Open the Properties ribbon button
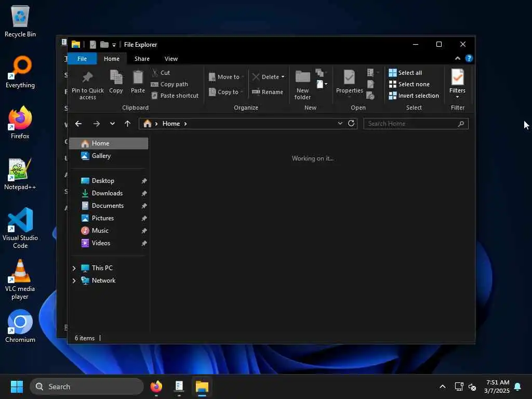 tap(350, 82)
